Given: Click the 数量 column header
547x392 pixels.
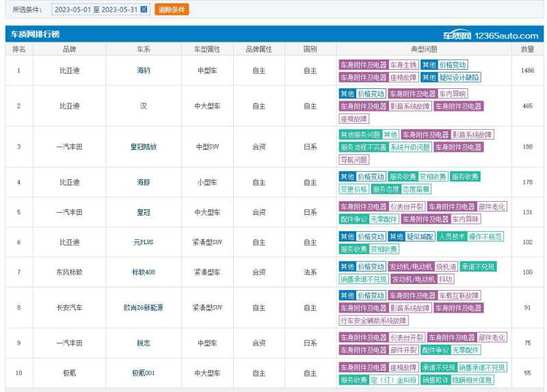Looking at the screenshot, I should (527, 49).
